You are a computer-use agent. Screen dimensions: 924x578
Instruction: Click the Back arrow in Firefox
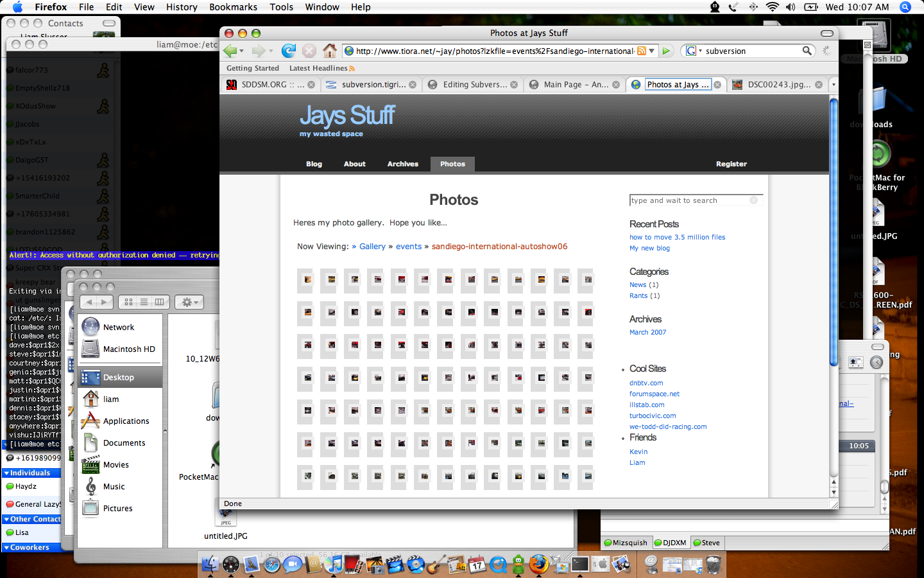point(230,51)
